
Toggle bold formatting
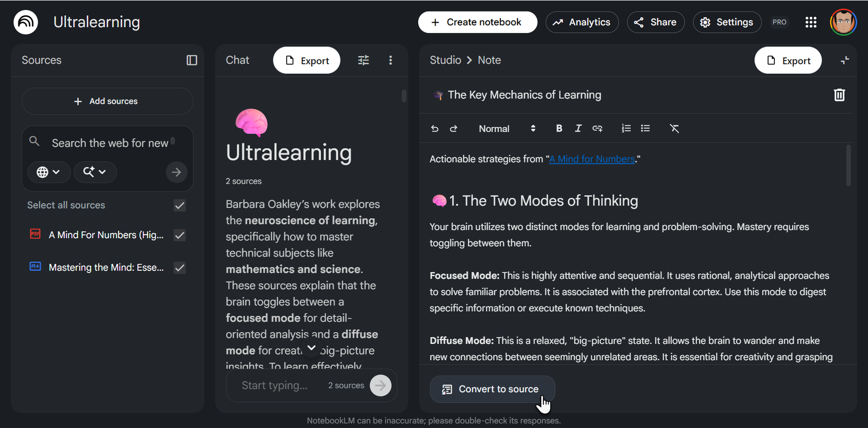559,128
